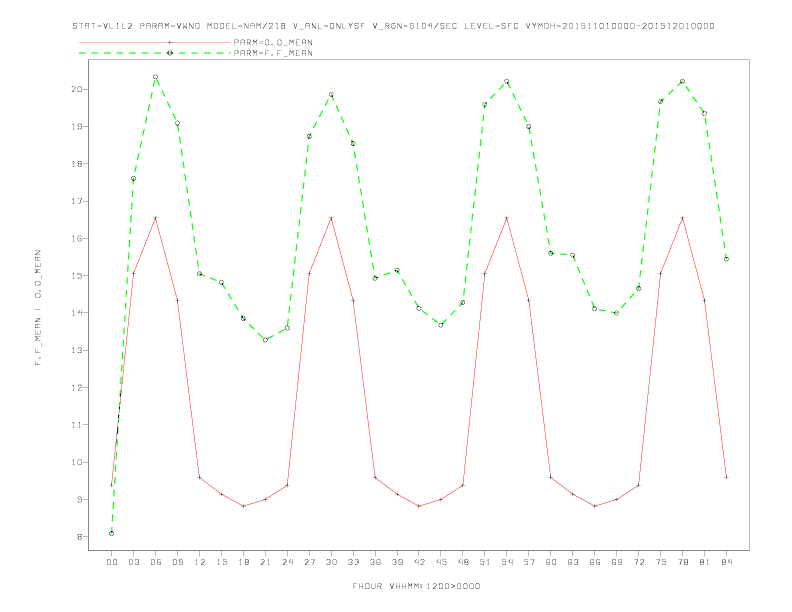Click the x-axis tick label 27
792x612 pixels.
(309, 562)
